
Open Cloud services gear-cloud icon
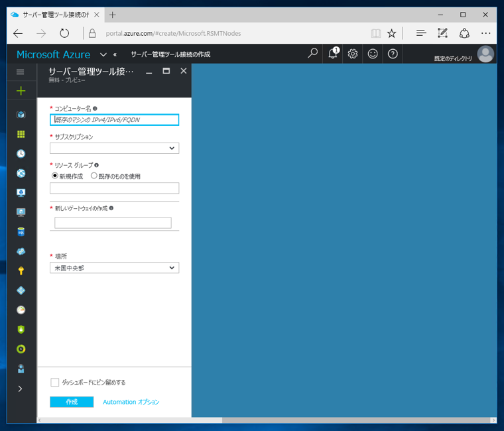(21, 251)
